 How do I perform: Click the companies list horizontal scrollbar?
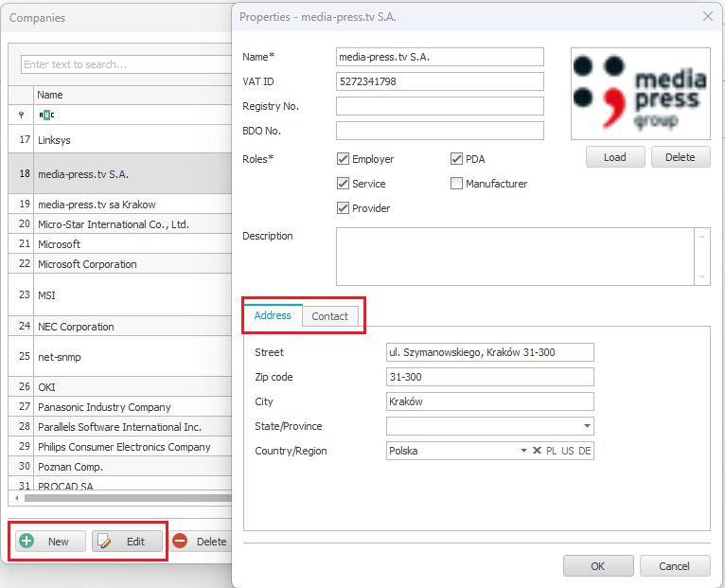123,498
